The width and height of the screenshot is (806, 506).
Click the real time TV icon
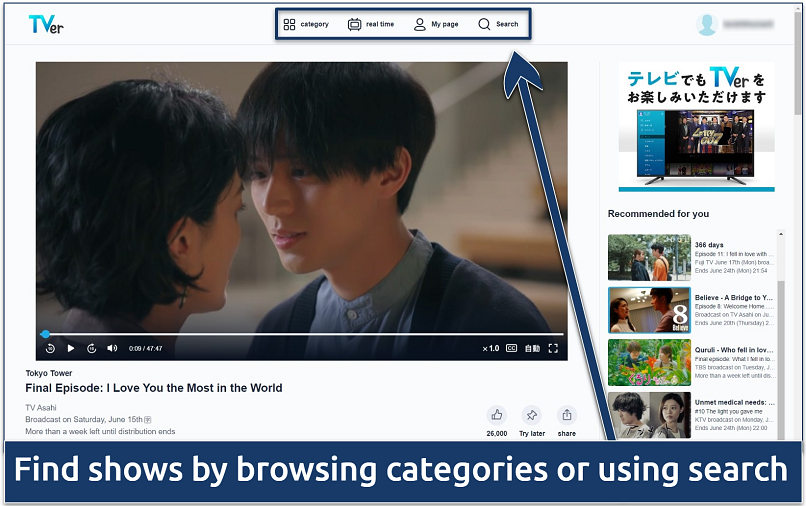pos(354,24)
